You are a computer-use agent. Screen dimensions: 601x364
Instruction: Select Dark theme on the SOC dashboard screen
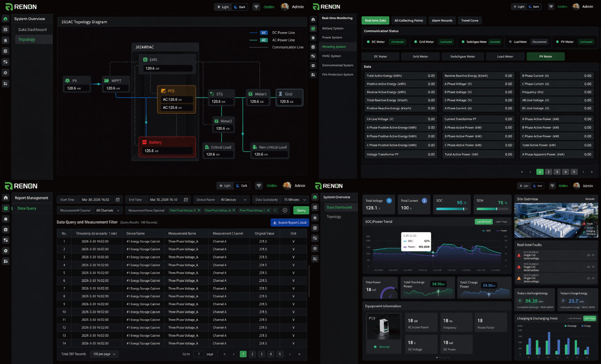point(537,186)
